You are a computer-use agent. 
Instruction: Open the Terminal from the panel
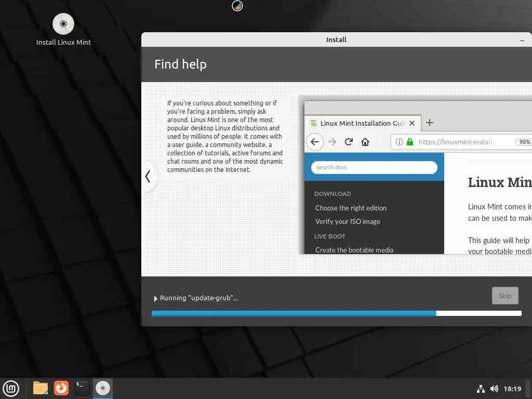82,388
